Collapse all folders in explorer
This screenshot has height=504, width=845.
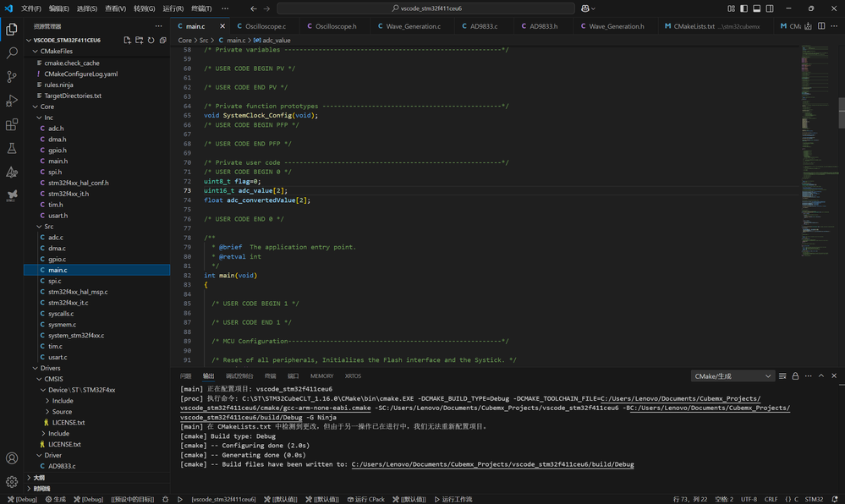click(x=162, y=40)
